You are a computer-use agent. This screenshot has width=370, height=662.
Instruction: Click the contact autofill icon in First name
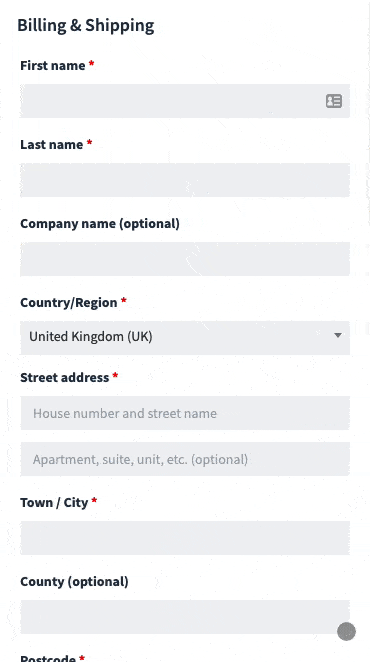click(334, 101)
